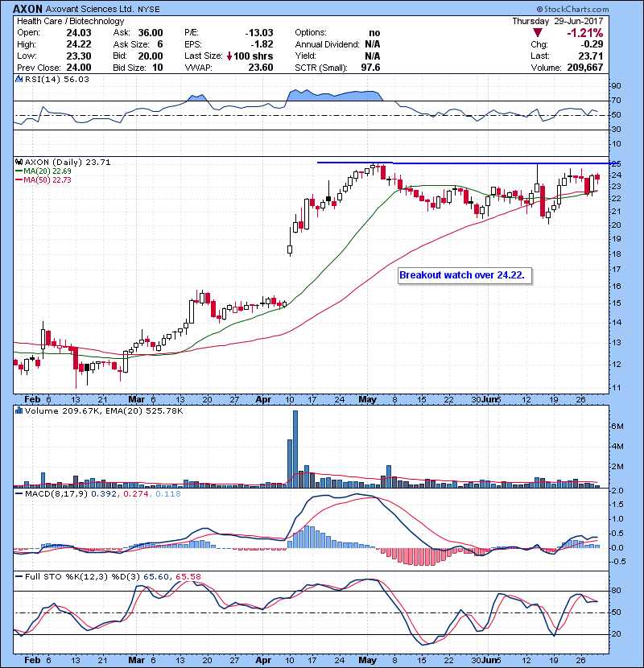Click the Bid Size value 10
This screenshot has height=668, width=644.
click(x=157, y=68)
